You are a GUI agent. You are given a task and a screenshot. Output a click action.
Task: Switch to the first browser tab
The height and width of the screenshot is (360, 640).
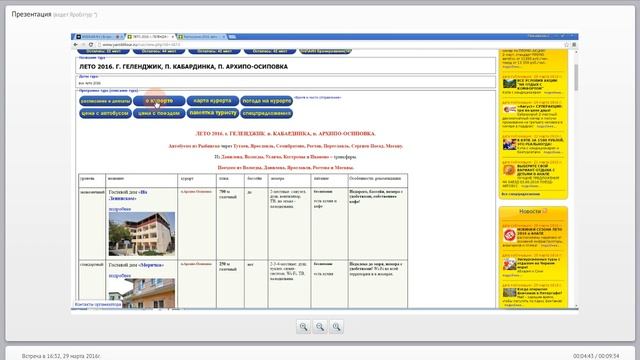click(99, 37)
